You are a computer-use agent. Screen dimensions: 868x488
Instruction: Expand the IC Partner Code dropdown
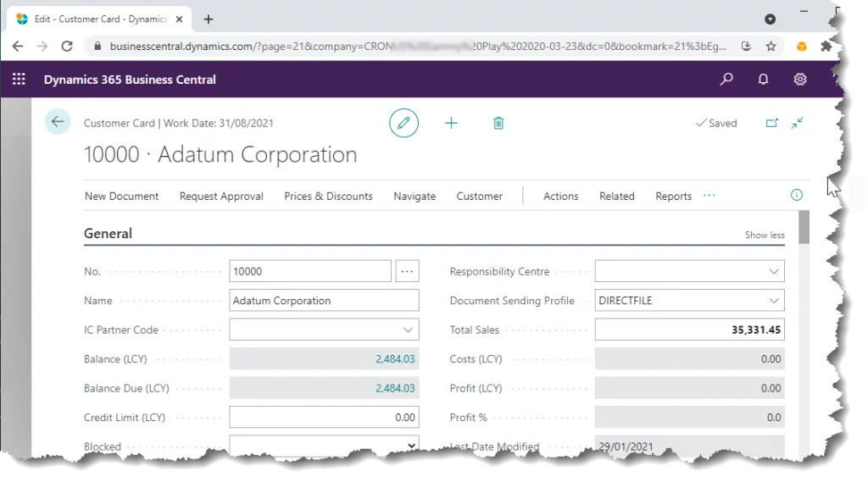point(408,330)
